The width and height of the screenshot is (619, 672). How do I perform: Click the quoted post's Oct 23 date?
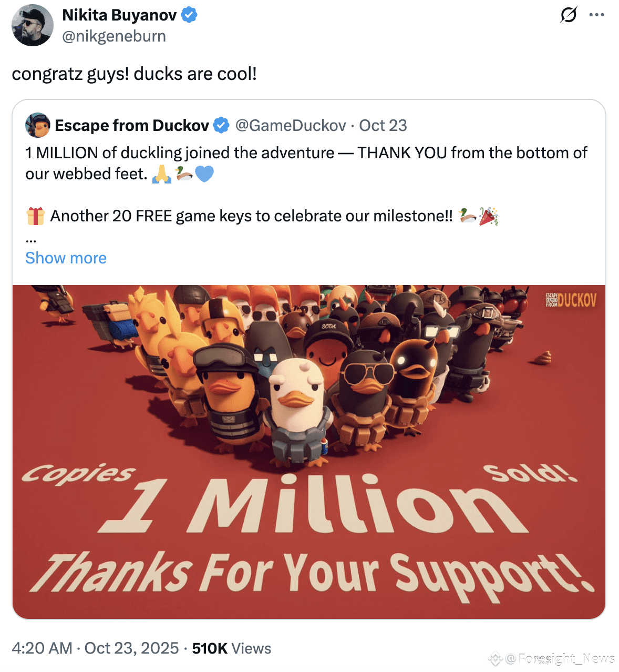pos(383,126)
